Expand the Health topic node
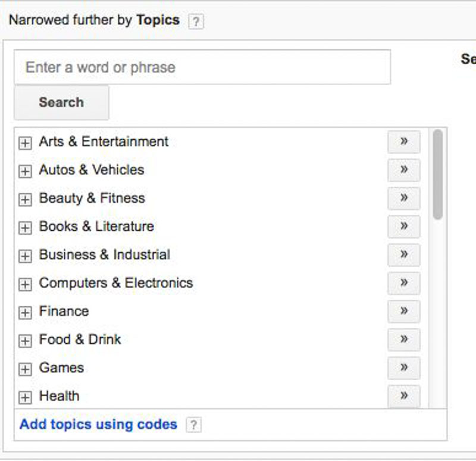Screen dimensions: 476x461 [25, 397]
